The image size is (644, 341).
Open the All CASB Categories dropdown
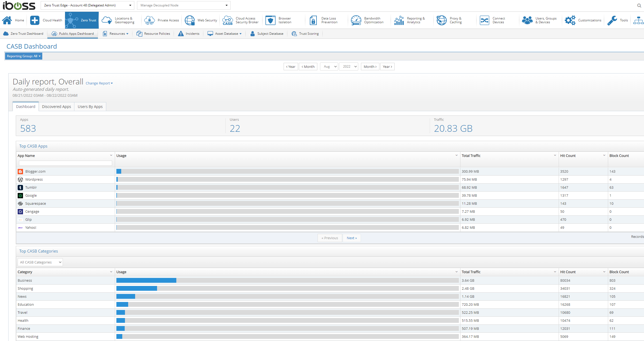[40, 262]
